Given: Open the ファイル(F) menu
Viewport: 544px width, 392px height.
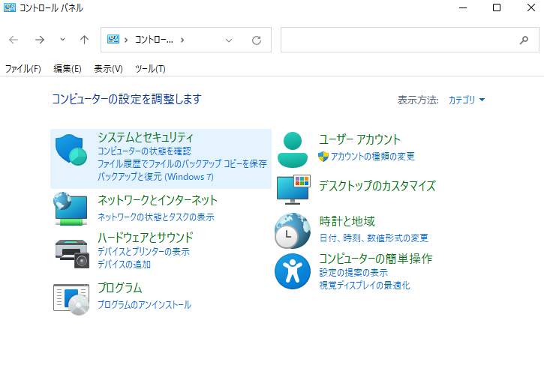Looking at the screenshot, I should 23,69.
